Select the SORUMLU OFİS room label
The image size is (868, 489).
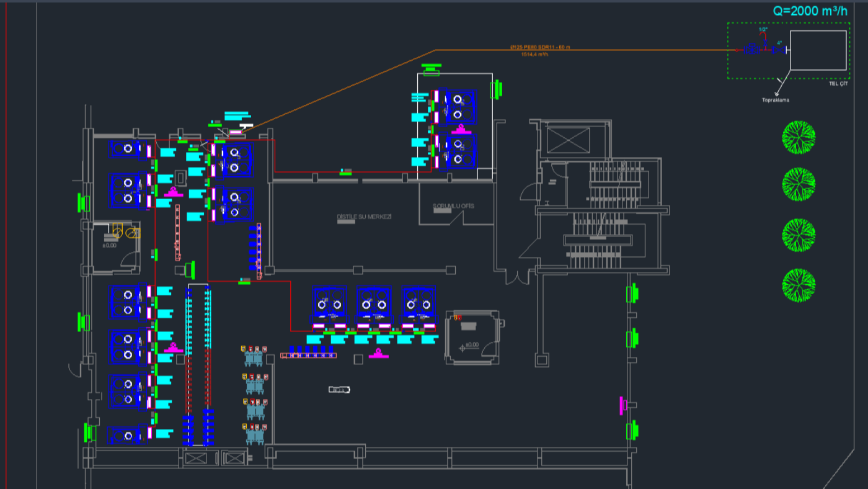(453, 206)
